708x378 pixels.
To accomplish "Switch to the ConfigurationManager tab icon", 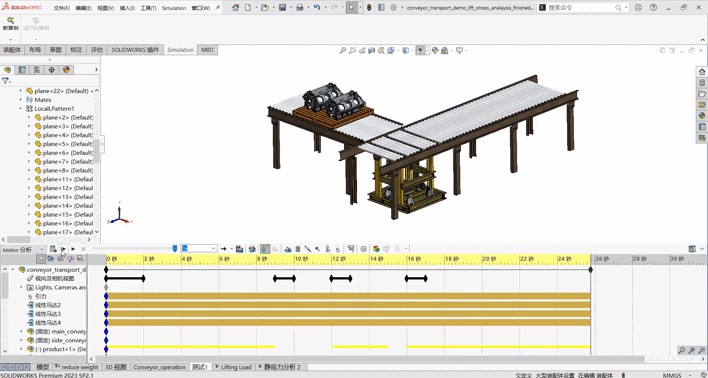I will click(x=37, y=70).
